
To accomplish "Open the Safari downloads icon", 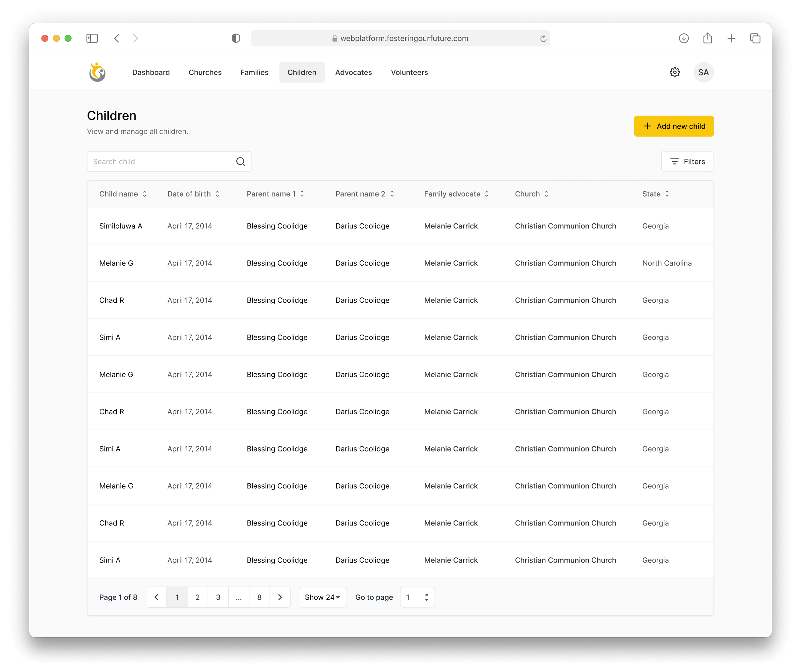I will (x=684, y=38).
